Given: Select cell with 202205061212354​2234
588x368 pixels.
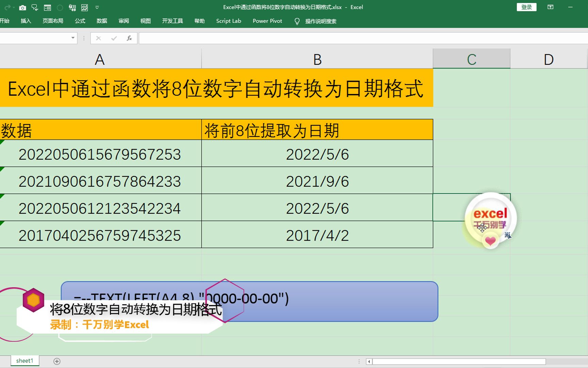Looking at the screenshot, I should tap(101, 208).
